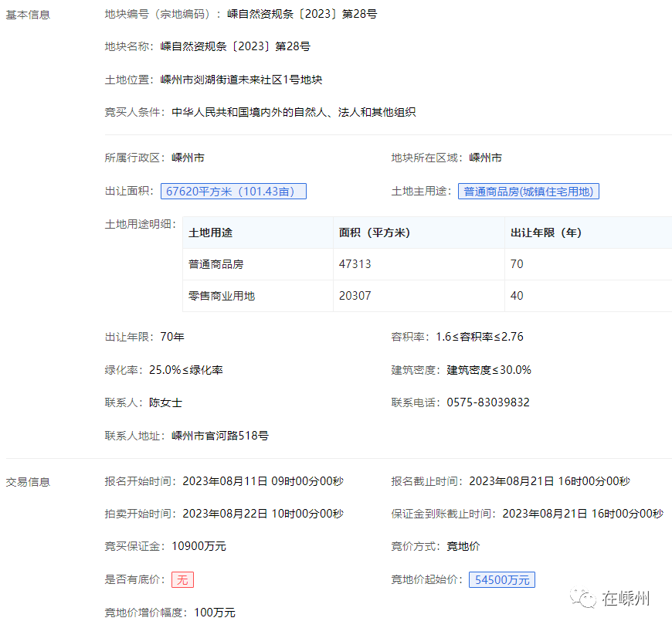
Task: Click the contact phone number 0575-83039832
Action: (x=488, y=402)
